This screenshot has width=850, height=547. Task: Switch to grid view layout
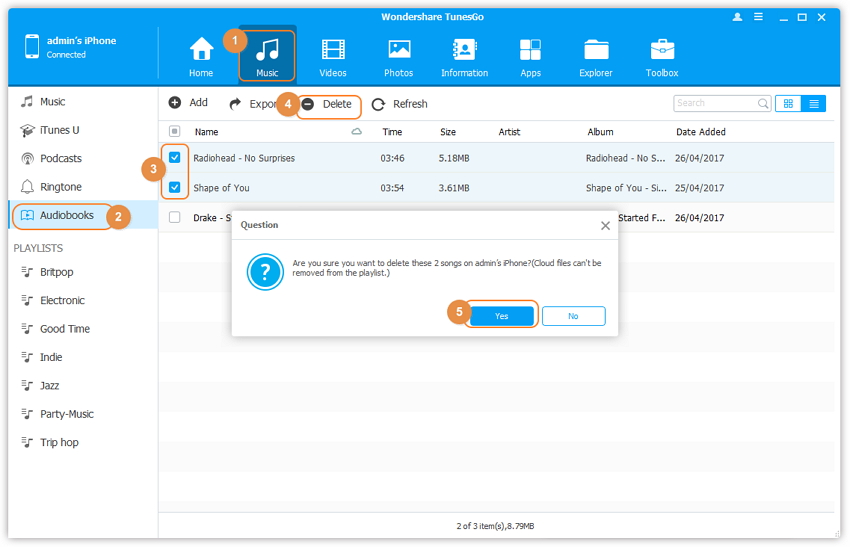[788, 103]
